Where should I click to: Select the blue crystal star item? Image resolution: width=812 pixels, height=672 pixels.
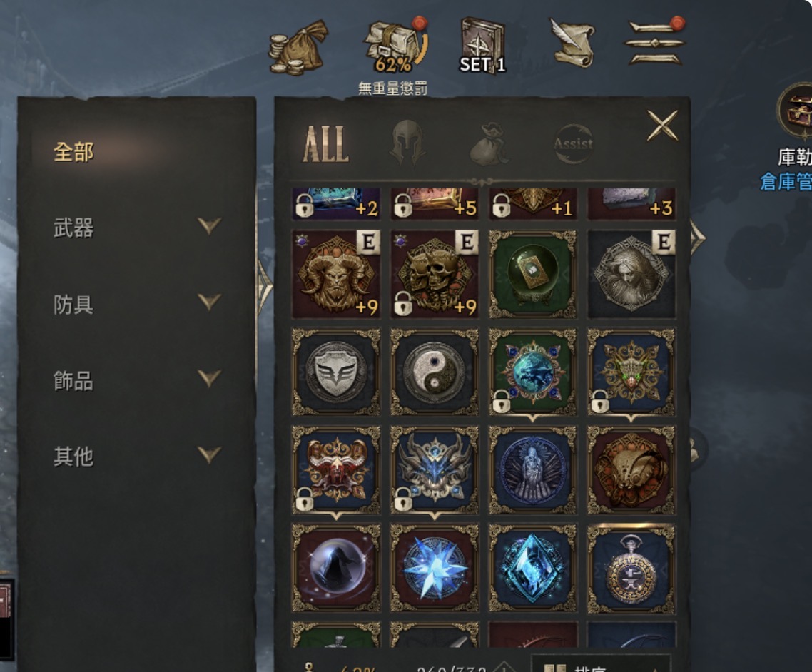(435, 569)
